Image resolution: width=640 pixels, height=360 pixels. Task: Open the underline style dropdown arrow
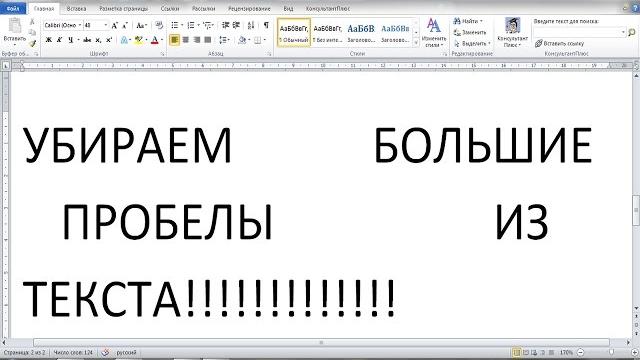click(78, 40)
